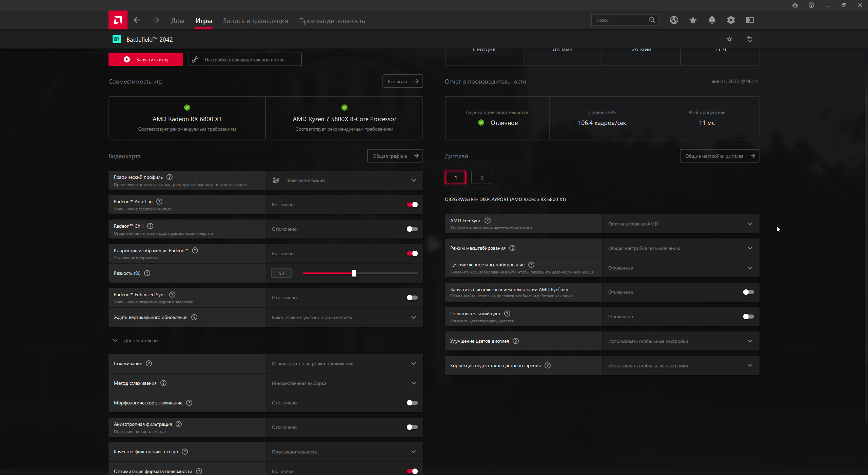Open Коррекция недостатков цветового зрения dropdown
868x475 pixels.
point(681,365)
